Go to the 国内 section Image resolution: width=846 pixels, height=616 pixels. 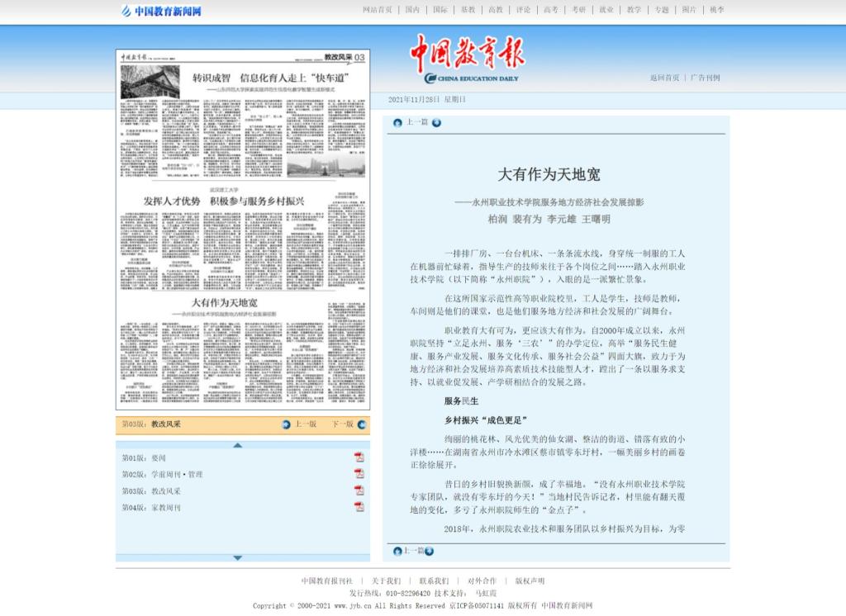click(412, 10)
